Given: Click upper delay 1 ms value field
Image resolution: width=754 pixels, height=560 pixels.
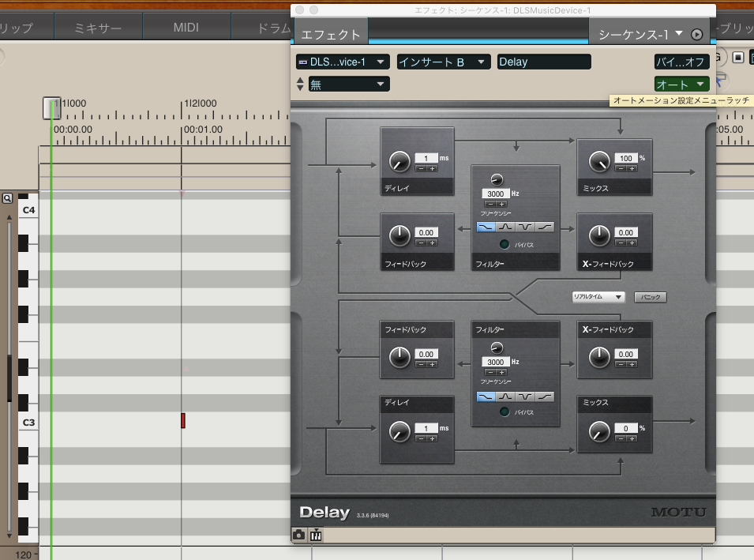Looking at the screenshot, I should pyautogui.click(x=426, y=158).
